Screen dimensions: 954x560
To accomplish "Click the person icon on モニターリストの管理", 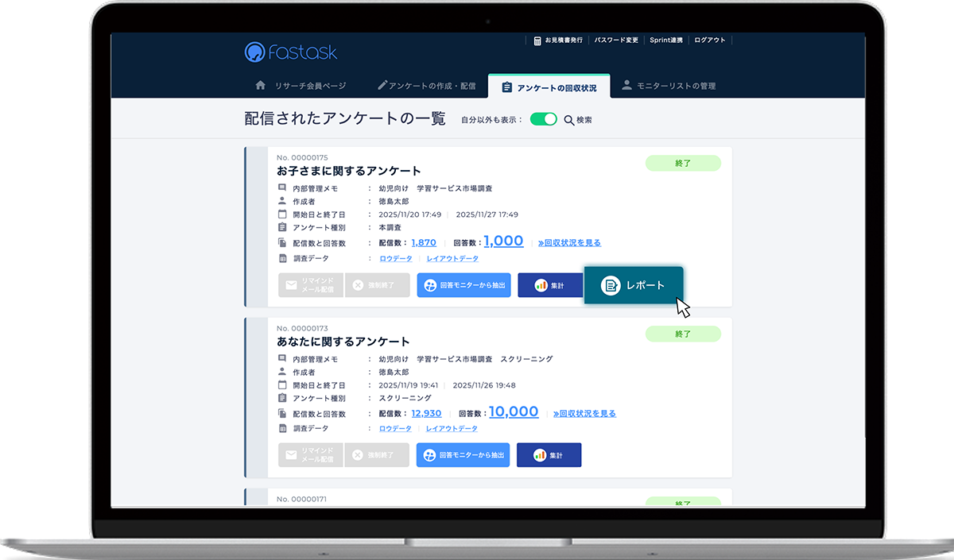I will [626, 87].
